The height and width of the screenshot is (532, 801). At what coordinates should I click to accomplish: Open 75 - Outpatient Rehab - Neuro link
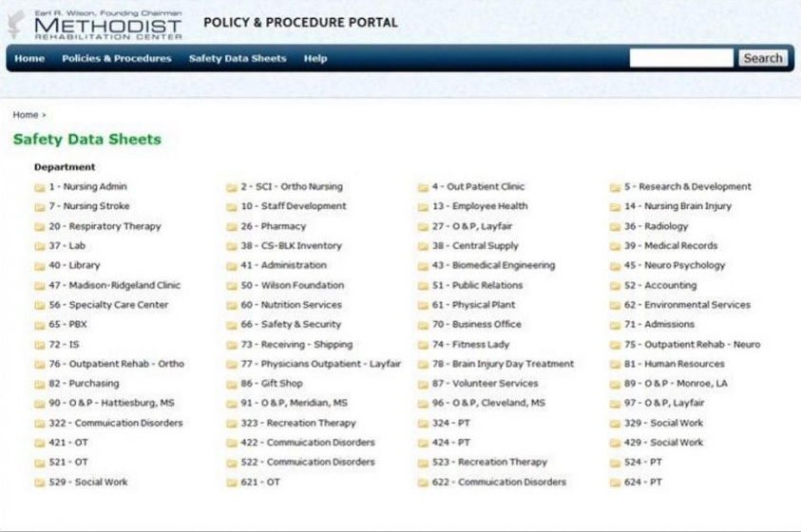click(692, 345)
